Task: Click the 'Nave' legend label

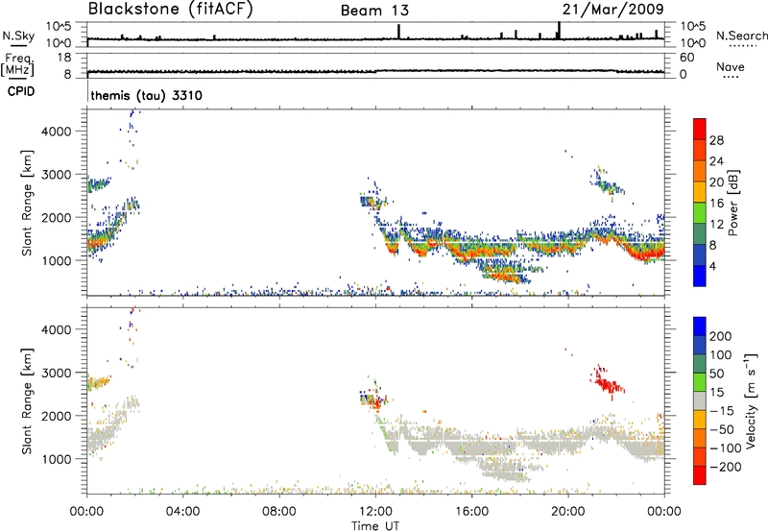Action: (x=731, y=66)
